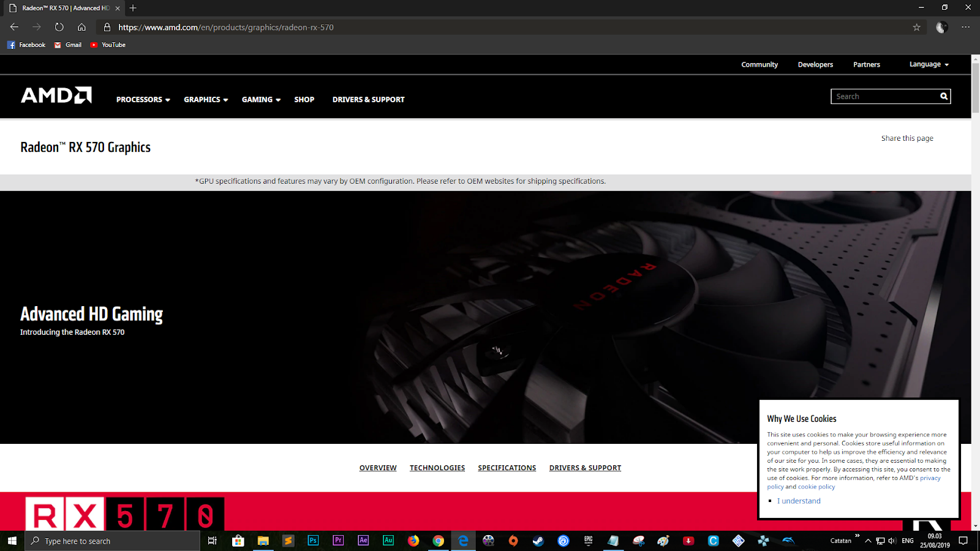This screenshot has height=551, width=980.
Task: Click the taskbar search box
Action: (x=113, y=541)
